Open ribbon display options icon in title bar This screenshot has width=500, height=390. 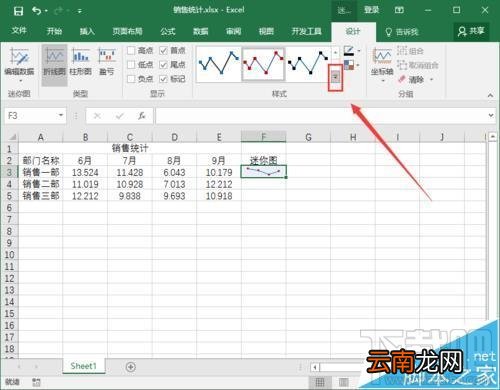coord(399,10)
